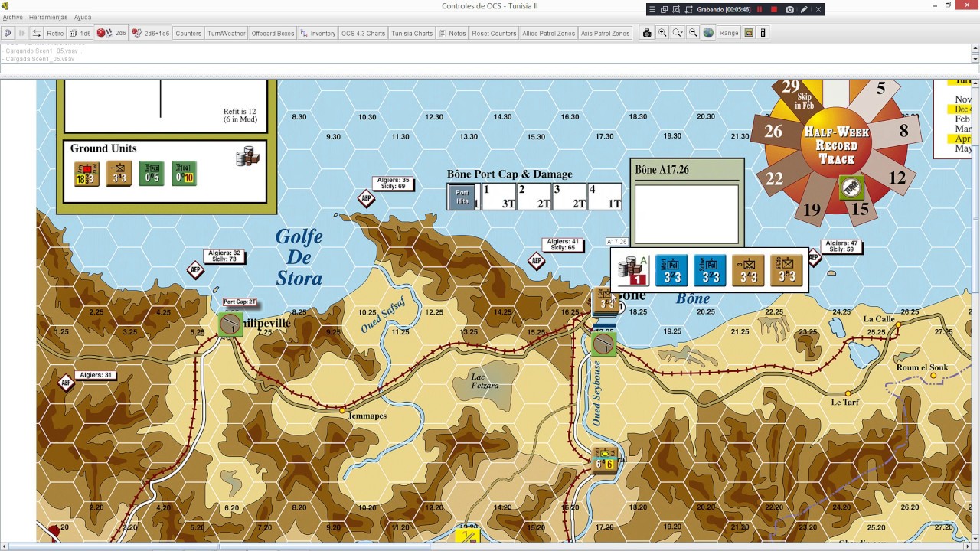Toggle the Range tool
980x551 pixels.
point(729,33)
